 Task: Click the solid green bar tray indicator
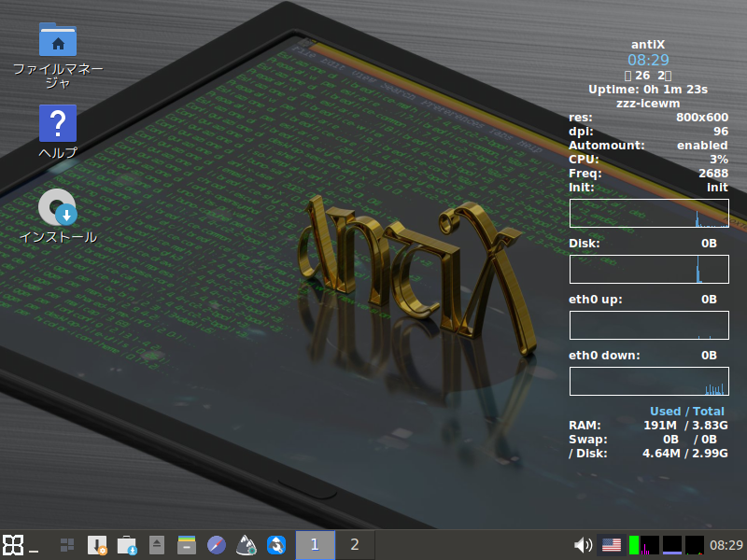(x=634, y=545)
